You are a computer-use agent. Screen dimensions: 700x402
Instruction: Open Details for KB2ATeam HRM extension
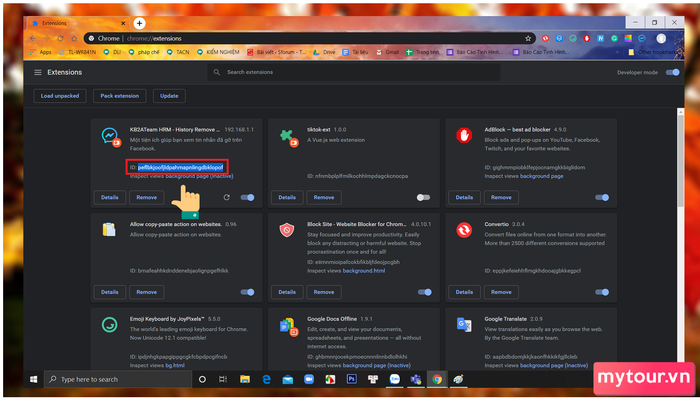[x=110, y=197]
